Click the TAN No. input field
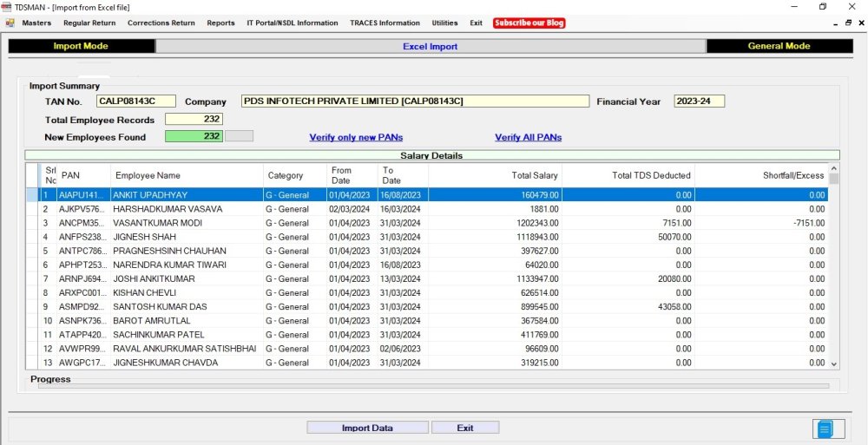868x445 pixels. click(x=136, y=101)
